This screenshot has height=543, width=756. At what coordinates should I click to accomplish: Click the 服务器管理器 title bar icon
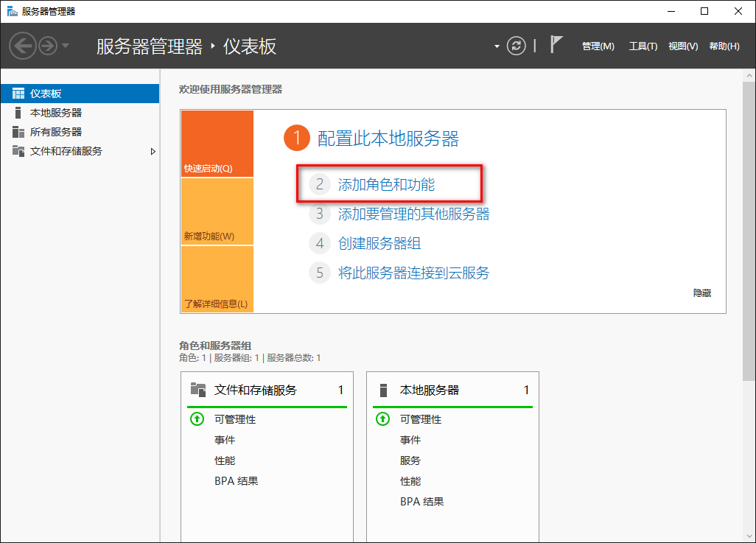click(x=12, y=11)
